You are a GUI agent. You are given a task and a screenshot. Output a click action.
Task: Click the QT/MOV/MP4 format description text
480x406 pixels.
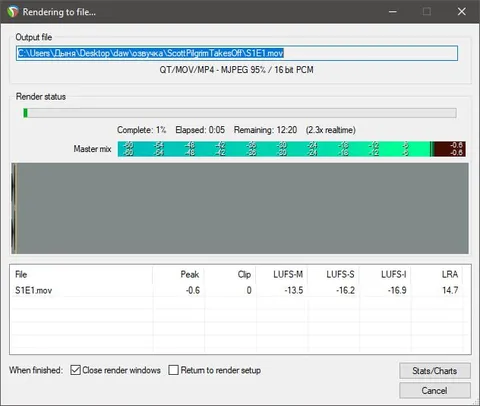(236, 70)
